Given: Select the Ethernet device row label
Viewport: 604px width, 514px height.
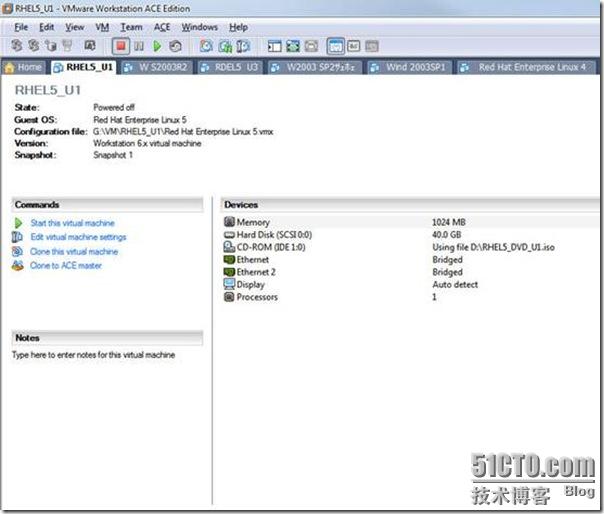Looking at the screenshot, I should tap(253, 259).
